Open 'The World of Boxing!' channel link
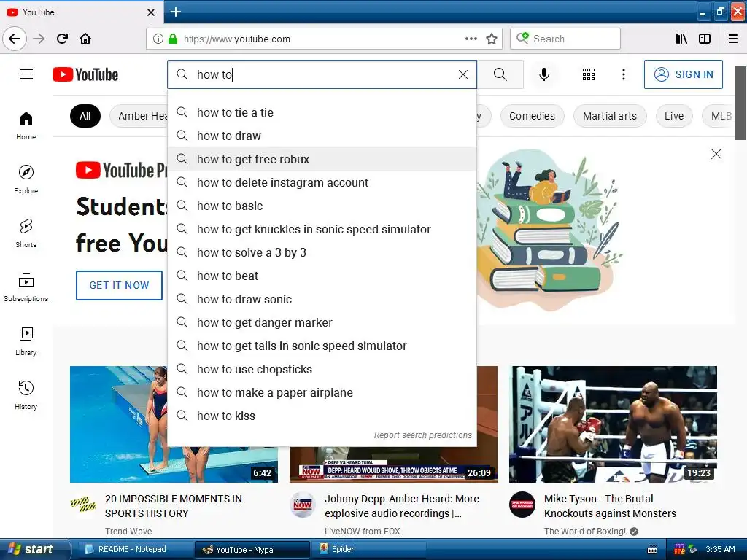The image size is (747, 560). point(585,531)
